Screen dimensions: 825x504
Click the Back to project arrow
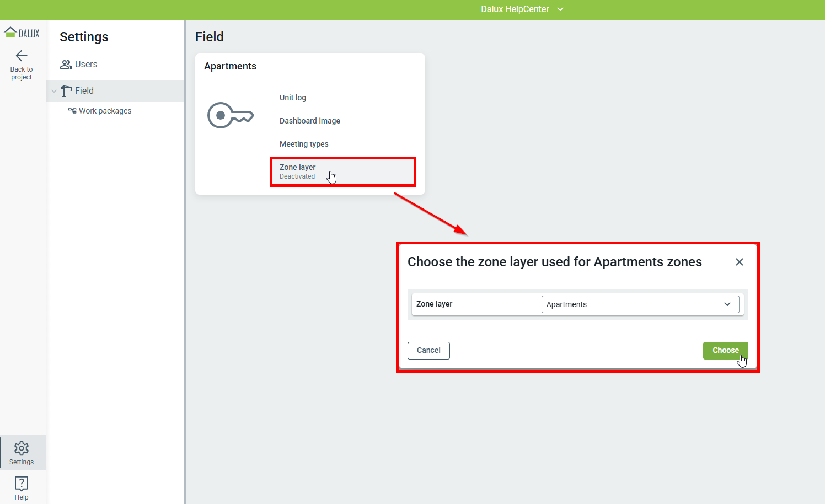click(22, 56)
